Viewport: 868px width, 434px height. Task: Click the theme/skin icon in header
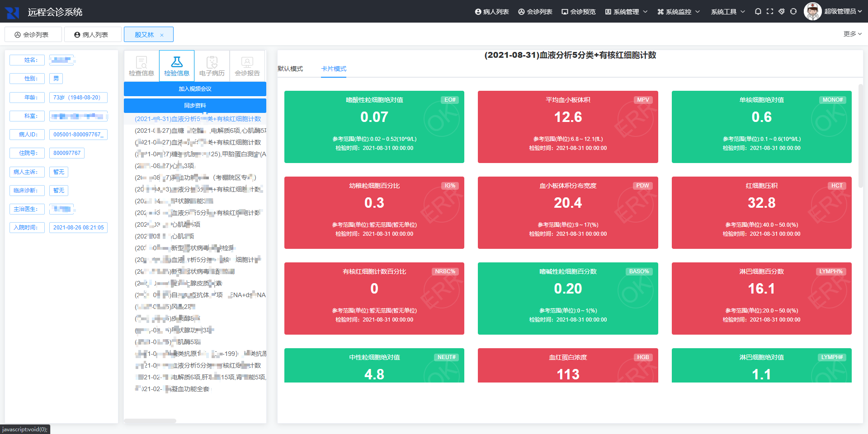tap(782, 12)
